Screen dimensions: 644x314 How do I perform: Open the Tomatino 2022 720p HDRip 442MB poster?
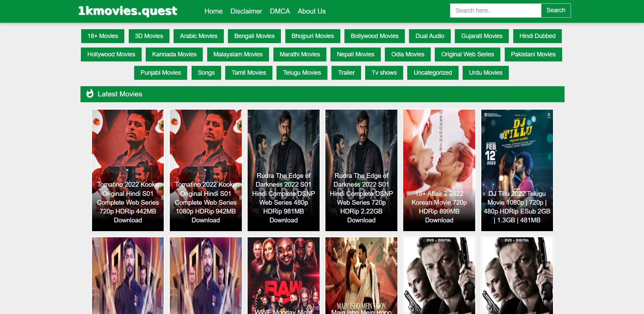point(128,170)
